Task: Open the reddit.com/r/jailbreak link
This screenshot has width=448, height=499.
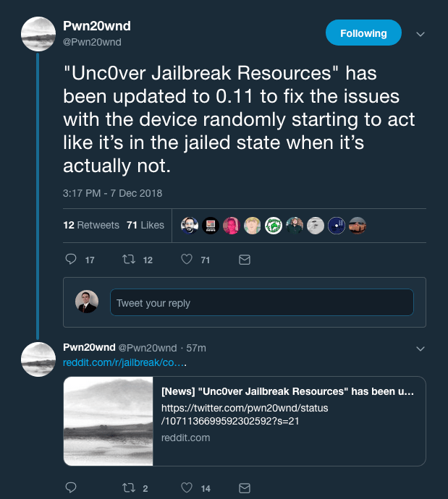Action: click(x=124, y=362)
